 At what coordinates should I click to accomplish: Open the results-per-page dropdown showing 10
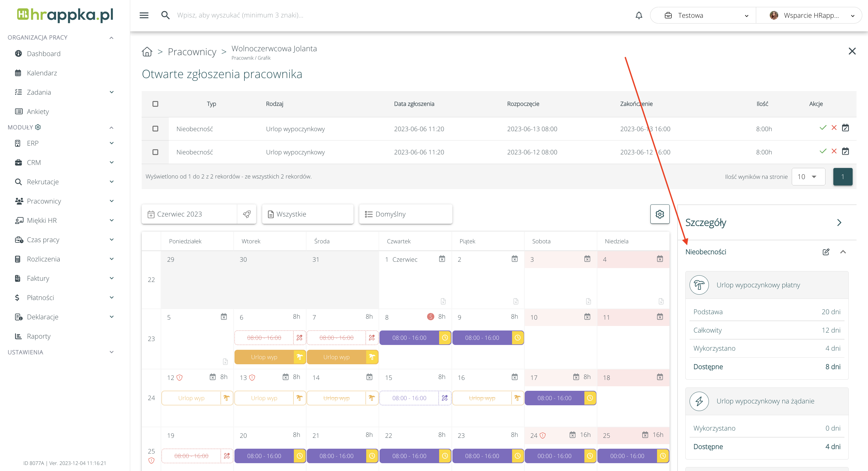point(808,177)
